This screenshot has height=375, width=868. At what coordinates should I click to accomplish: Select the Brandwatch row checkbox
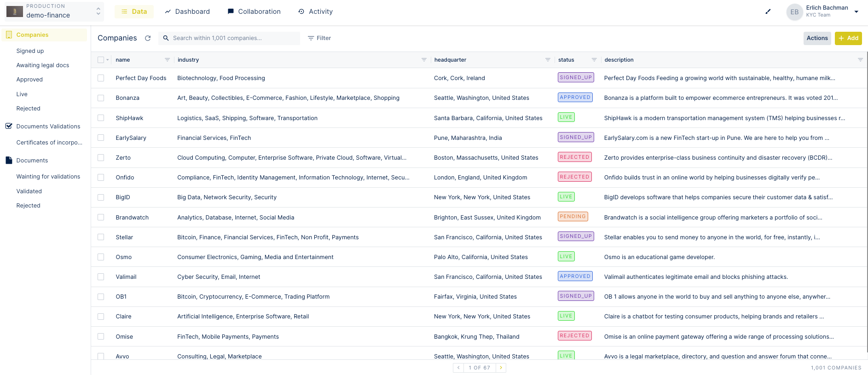[x=101, y=217]
